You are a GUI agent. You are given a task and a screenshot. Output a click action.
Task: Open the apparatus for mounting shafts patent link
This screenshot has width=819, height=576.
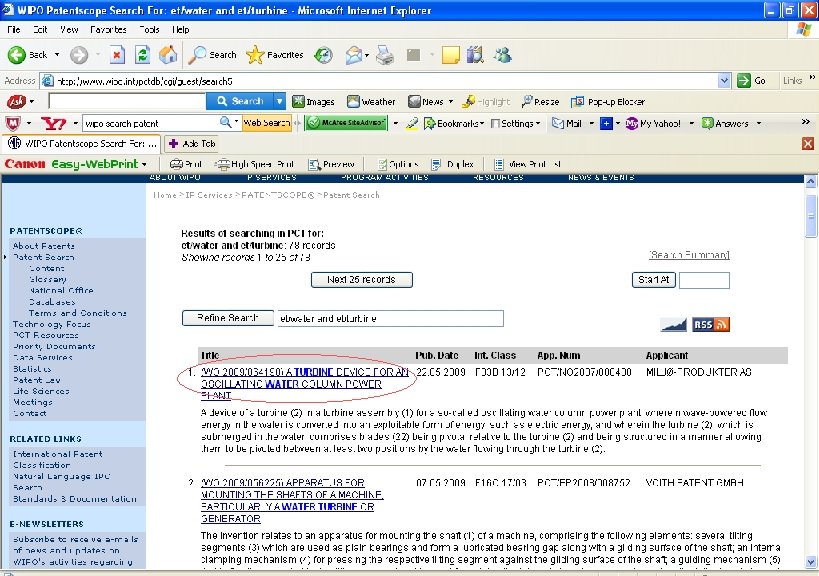292,501
